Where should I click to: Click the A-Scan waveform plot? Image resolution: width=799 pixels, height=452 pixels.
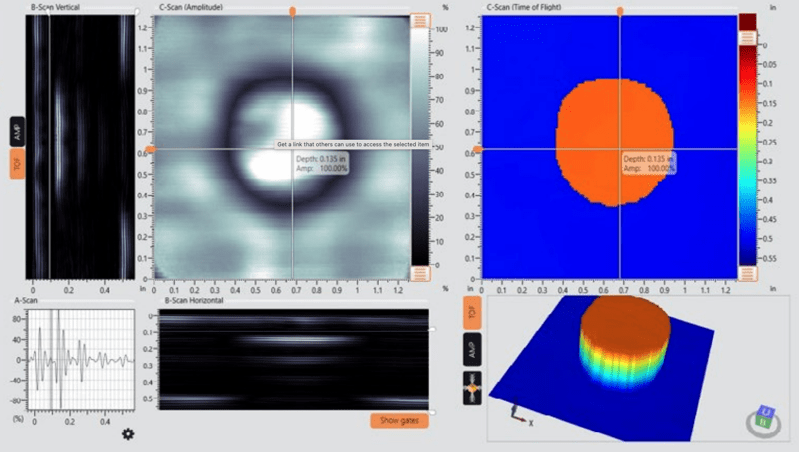point(81,360)
